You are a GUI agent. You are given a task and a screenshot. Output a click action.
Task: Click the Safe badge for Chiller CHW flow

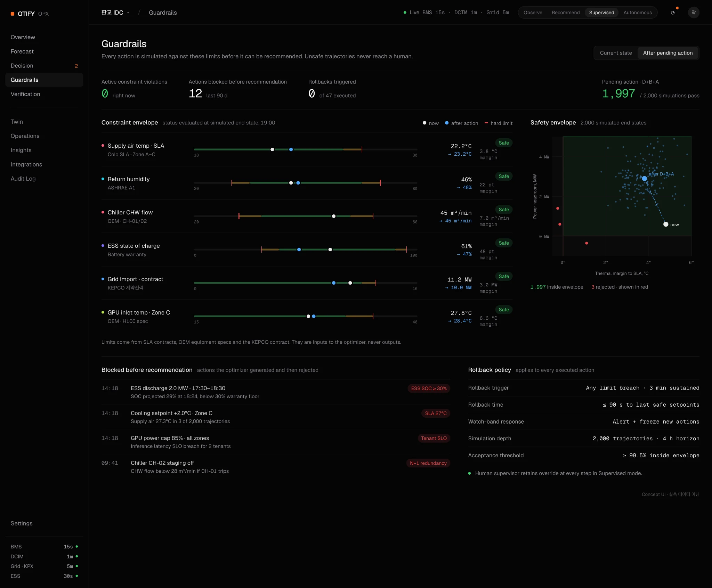tap(503, 210)
